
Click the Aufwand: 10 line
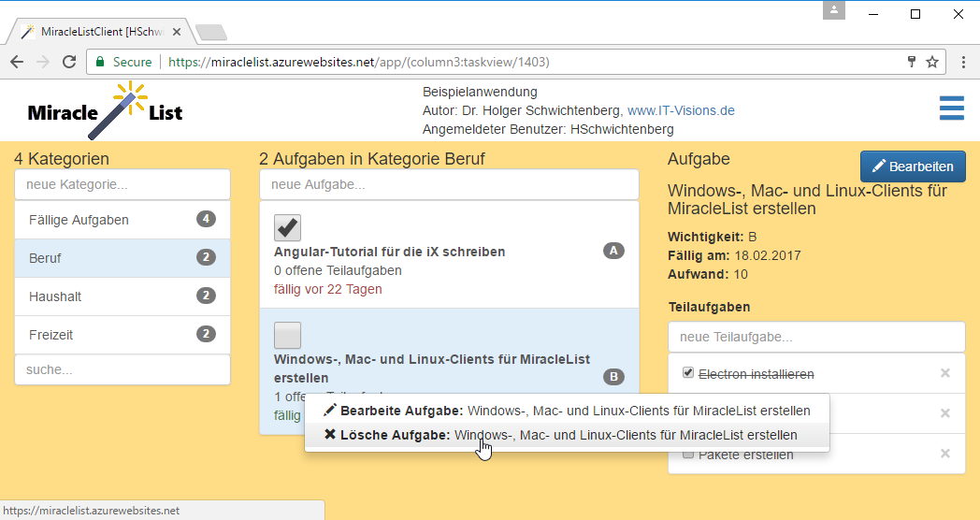pyautogui.click(x=708, y=274)
